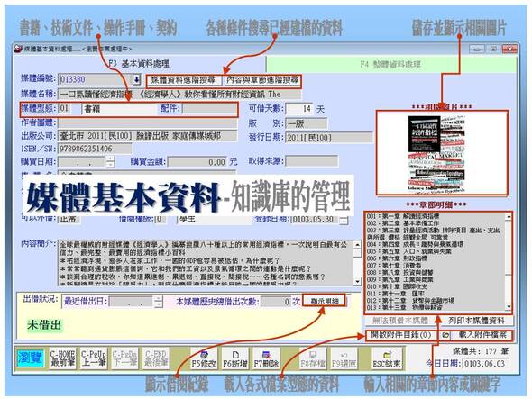Go to next record with C-PgDn 下一筆

click(124, 359)
